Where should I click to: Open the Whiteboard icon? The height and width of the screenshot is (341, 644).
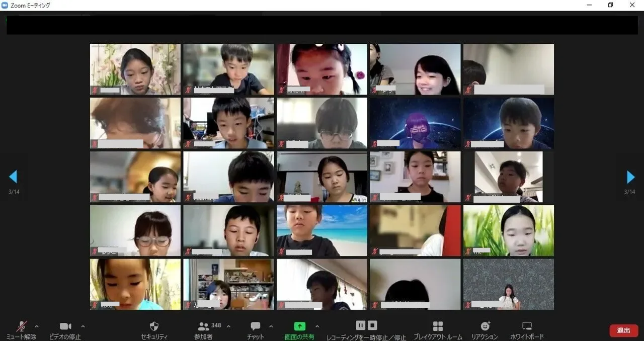[527, 326]
